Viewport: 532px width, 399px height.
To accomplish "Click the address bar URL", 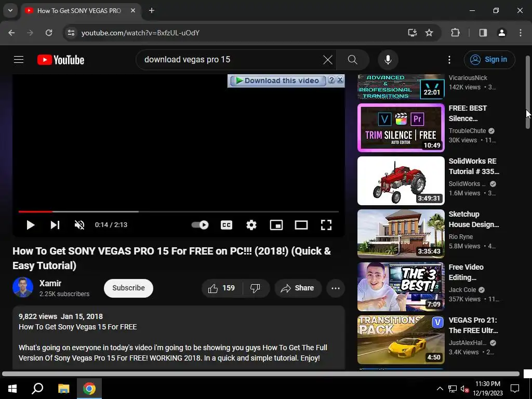I will tap(140, 33).
